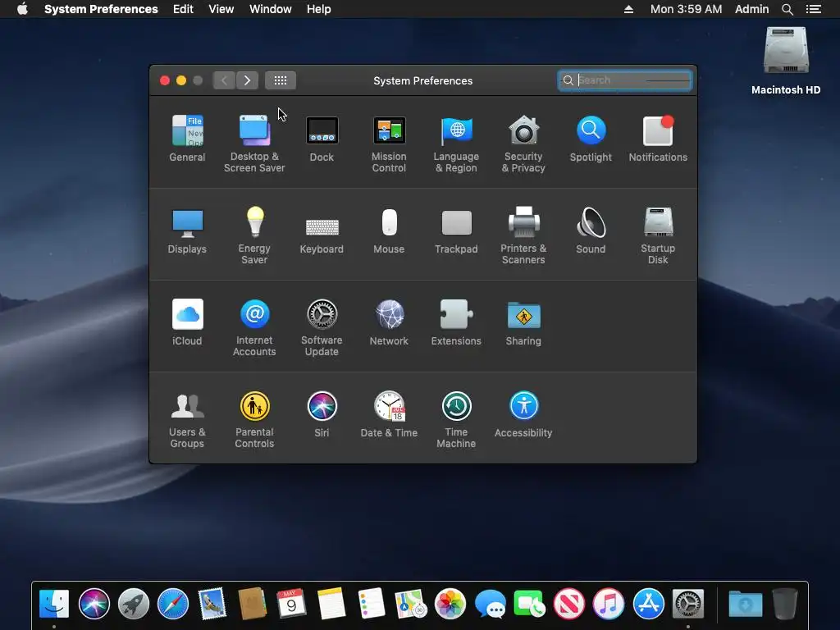Open the General preference pane
The height and width of the screenshot is (630, 840).
pos(187,139)
